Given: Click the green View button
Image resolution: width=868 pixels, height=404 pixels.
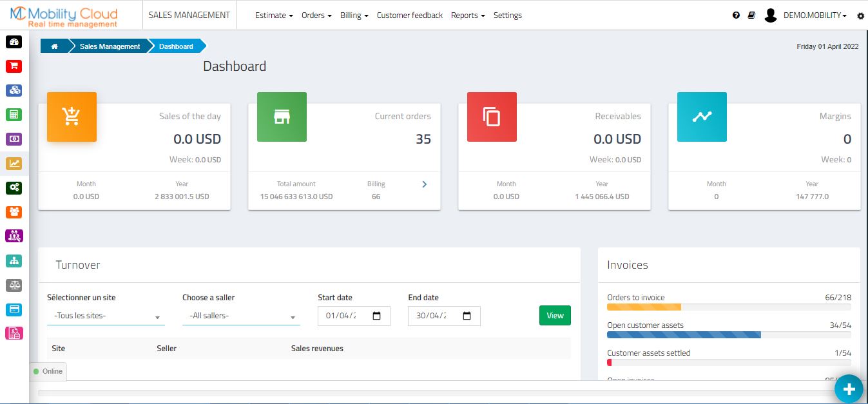Looking at the screenshot, I should click(x=555, y=316).
